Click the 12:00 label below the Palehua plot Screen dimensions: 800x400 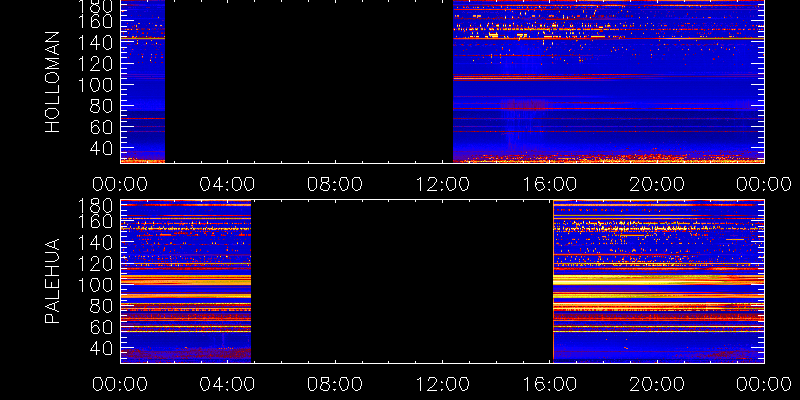(442, 384)
